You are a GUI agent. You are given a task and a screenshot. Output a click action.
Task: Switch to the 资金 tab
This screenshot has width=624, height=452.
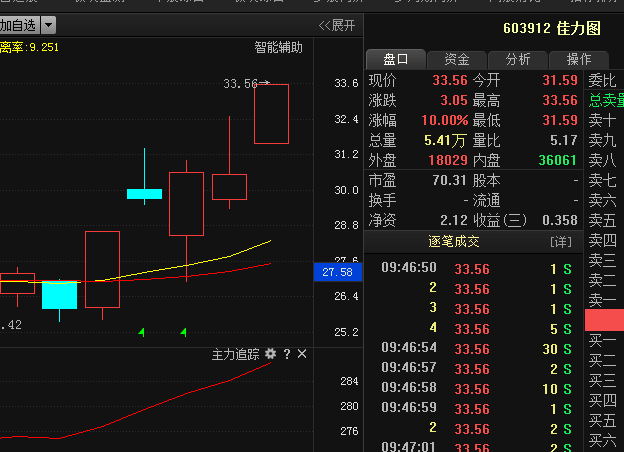457,59
